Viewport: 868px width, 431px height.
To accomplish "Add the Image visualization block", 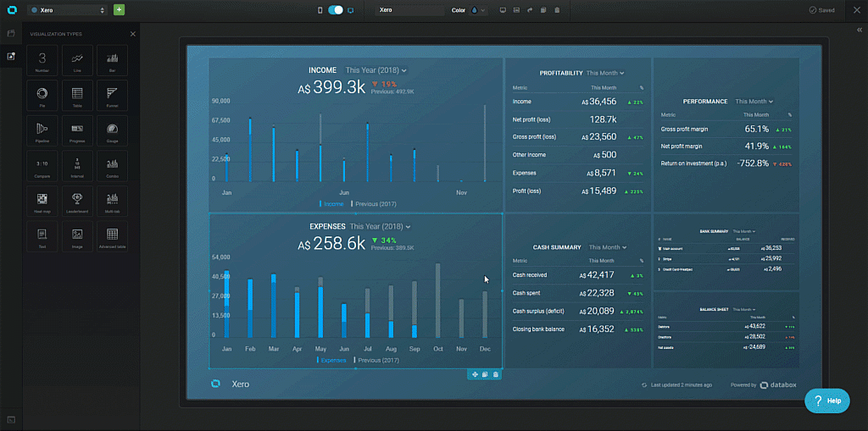I will [x=77, y=237].
